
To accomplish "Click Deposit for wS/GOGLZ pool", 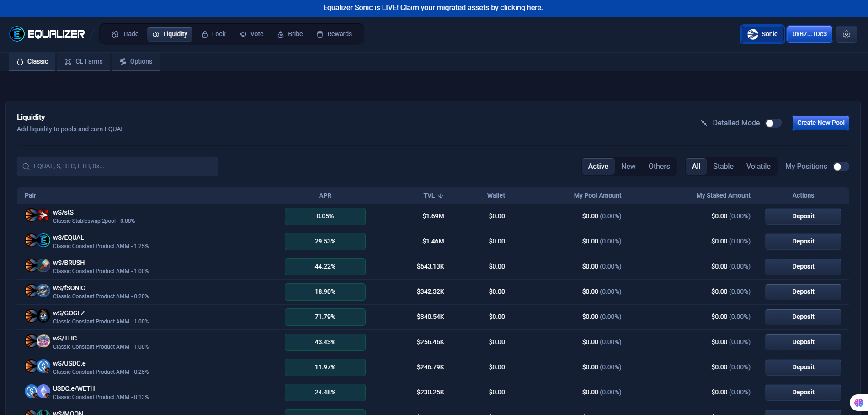I will (x=803, y=317).
